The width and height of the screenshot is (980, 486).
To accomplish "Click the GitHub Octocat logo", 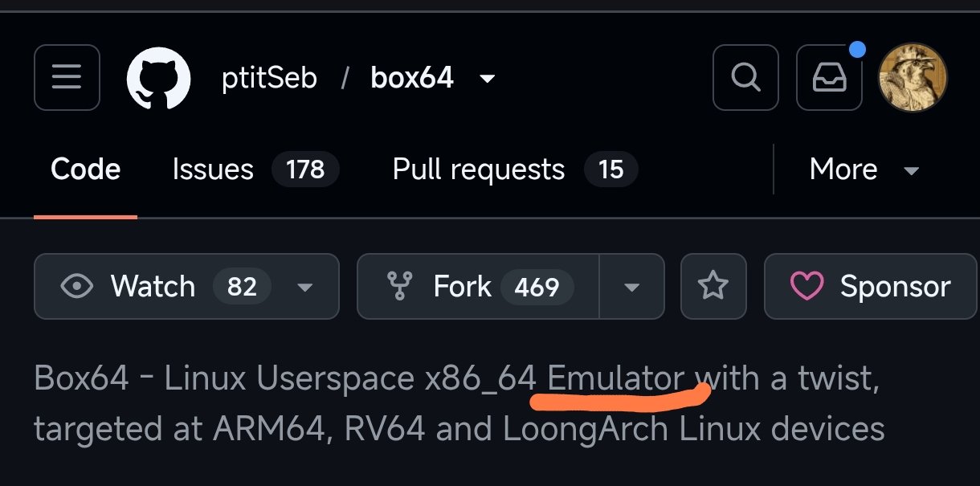I will pos(158,78).
